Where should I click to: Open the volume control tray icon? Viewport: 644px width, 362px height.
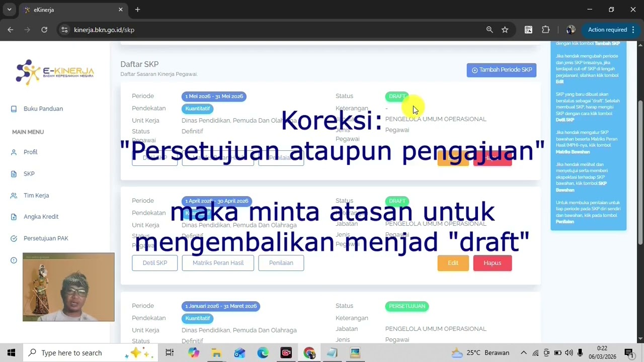pos(569,353)
